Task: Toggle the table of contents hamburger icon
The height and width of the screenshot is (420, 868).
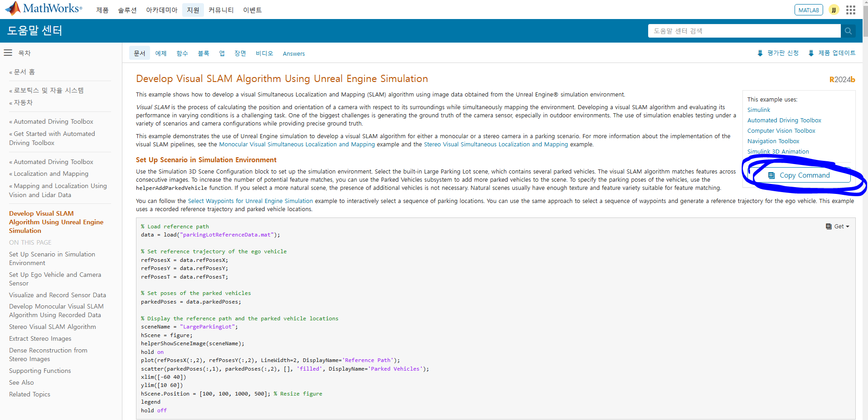Action: 8,53
